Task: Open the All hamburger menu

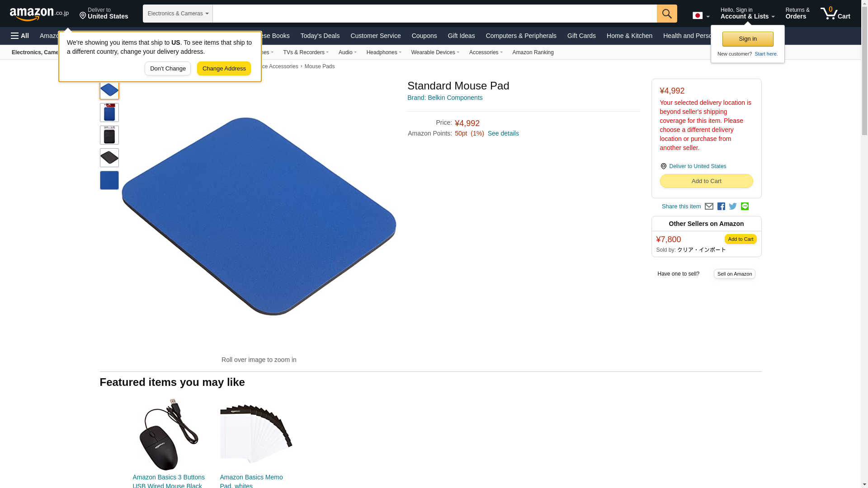Action: click(20, 36)
